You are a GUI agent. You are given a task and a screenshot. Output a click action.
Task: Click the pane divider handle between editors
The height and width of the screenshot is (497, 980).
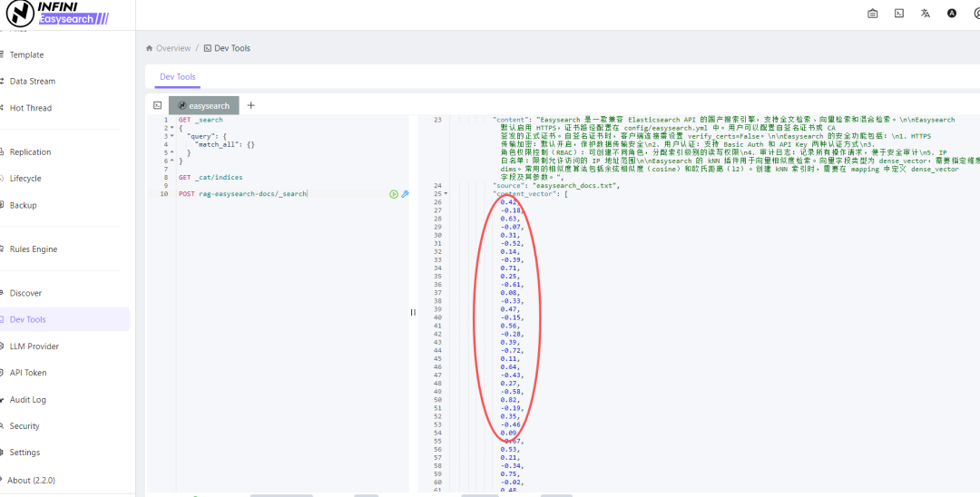[413, 312]
